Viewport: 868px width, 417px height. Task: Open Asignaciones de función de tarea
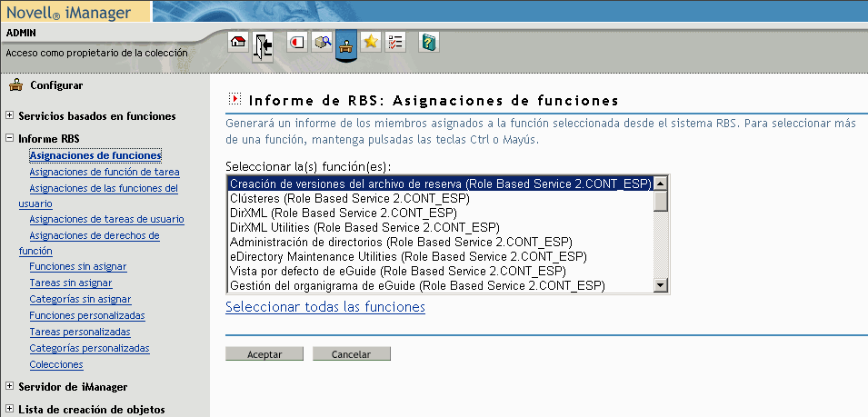click(x=105, y=172)
